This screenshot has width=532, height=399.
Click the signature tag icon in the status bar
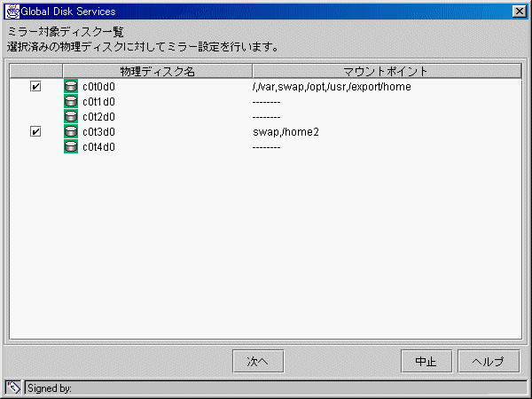point(13,387)
